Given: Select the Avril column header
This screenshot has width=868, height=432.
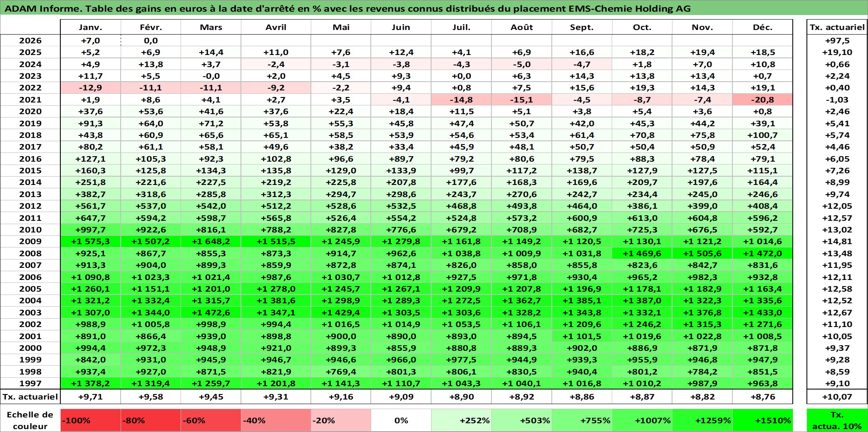Looking at the screenshot, I should 276,27.
